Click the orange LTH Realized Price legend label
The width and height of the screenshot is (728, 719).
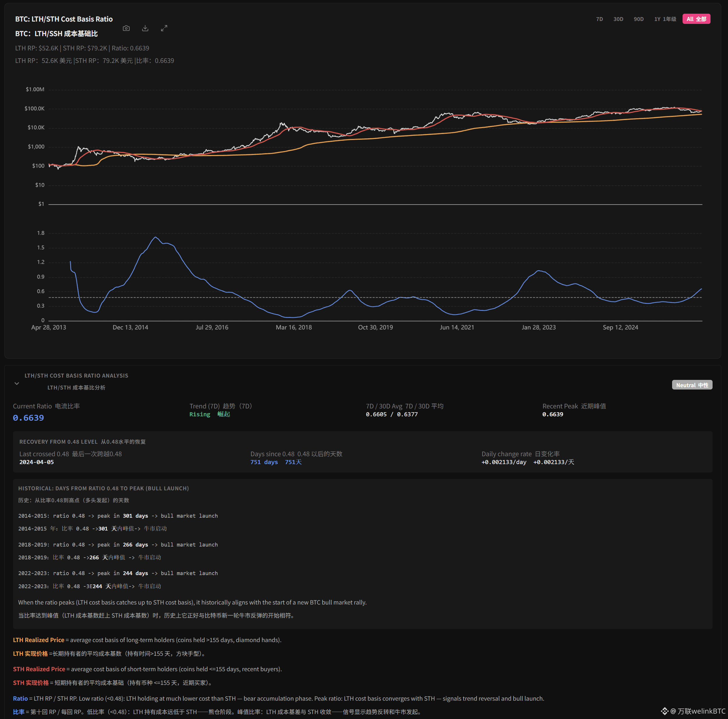point(38,640)
